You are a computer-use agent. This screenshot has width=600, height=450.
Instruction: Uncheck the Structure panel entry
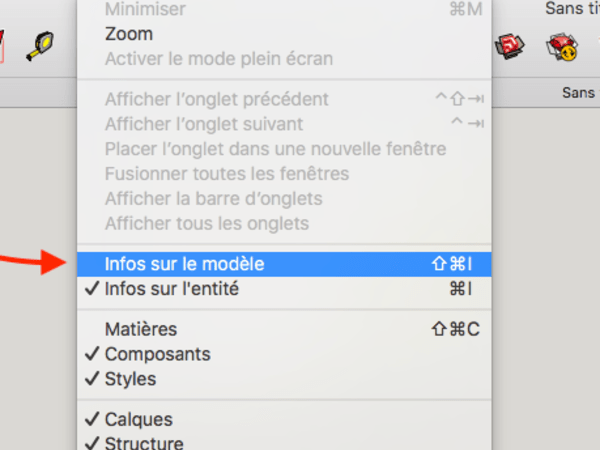click(x=143, y=443)
